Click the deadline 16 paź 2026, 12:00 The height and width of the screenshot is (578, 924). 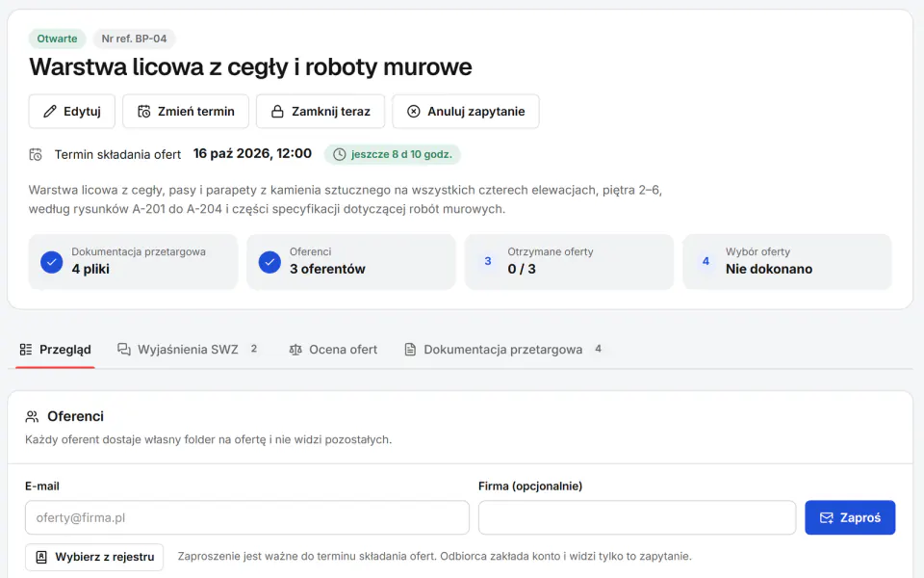pos(252,154)
